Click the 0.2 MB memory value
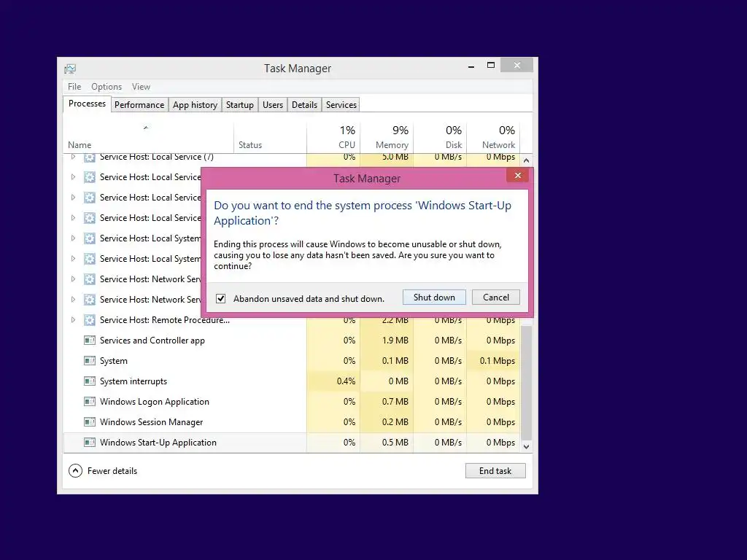 [395, 422]
